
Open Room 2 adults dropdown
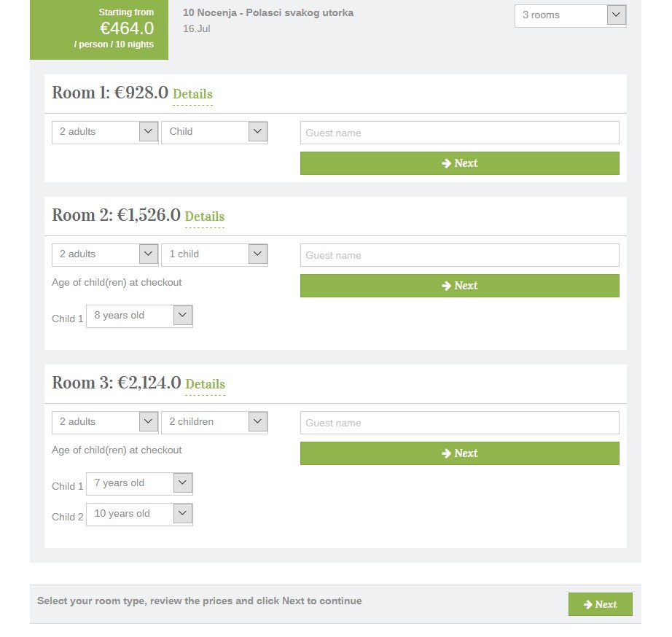105,254
